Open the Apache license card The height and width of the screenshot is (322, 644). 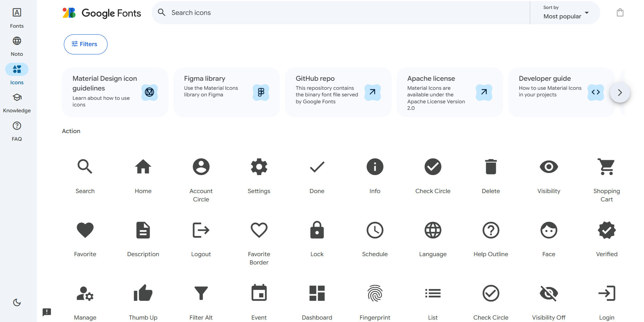pyautogui.click(x=450, y=93)
